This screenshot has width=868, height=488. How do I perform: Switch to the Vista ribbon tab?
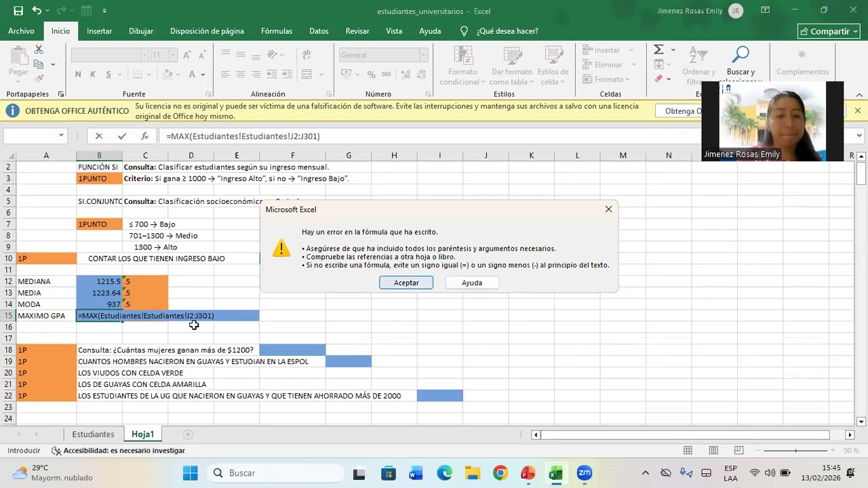394,31
